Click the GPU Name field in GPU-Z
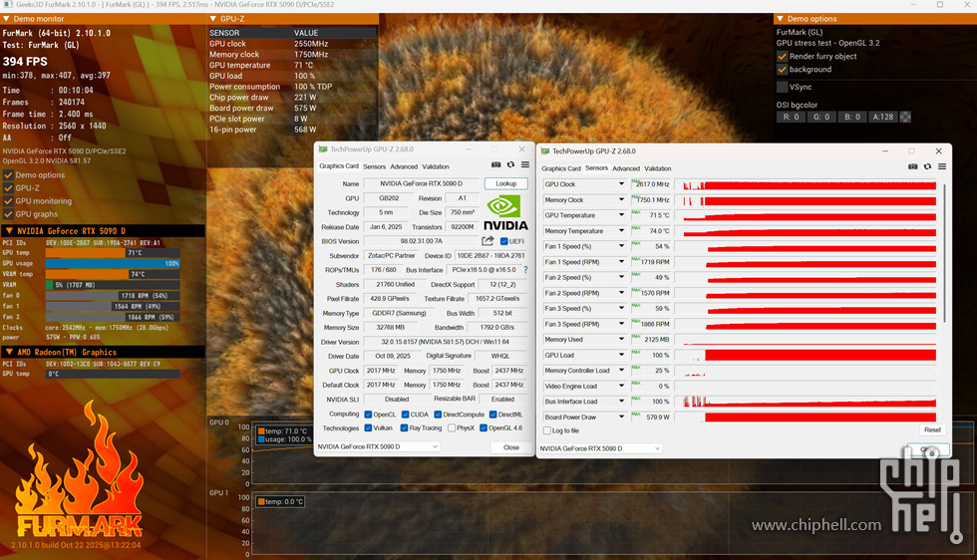This screenshot has height=560, width=977. pos(421,183)
